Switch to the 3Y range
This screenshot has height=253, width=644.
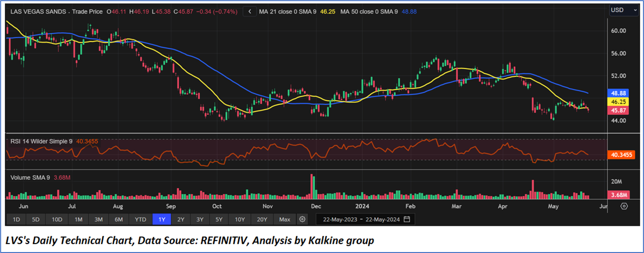point(199,219)
